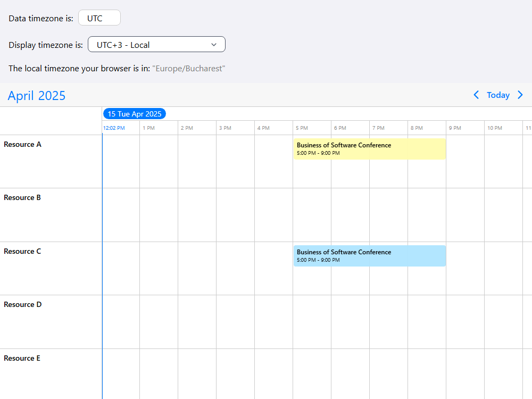Select the Resource C row label
The height and width of the screenshot is (399, 532).
pyautogui.click(x=22, y=252)
